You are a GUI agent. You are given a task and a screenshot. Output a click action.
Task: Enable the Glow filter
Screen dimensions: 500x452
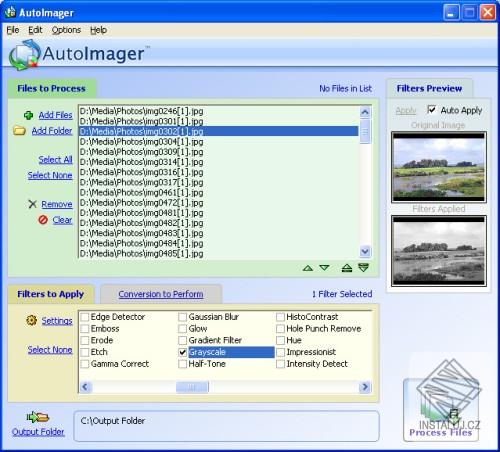point(183,329)
